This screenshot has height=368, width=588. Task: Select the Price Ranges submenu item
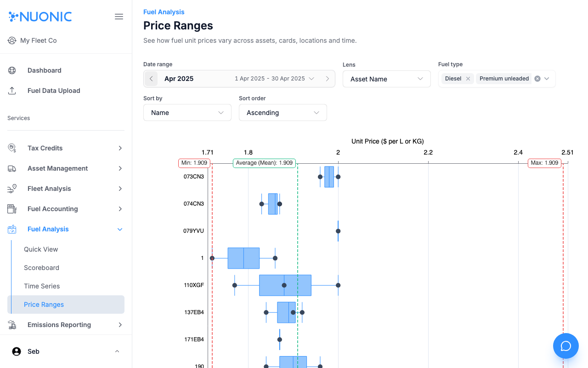[x=66, y=305]
